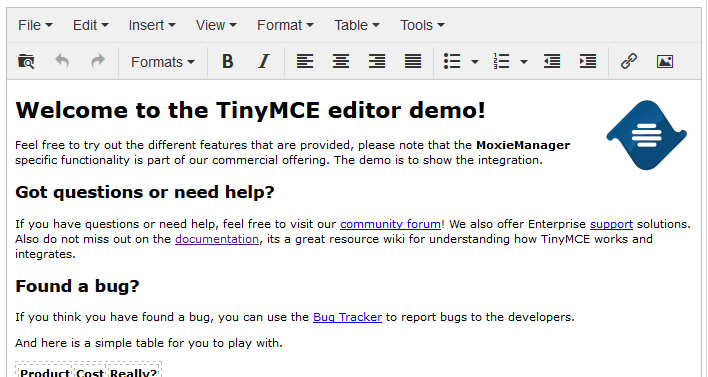Justify the text
708x377 pixels.
click(413, 61)
